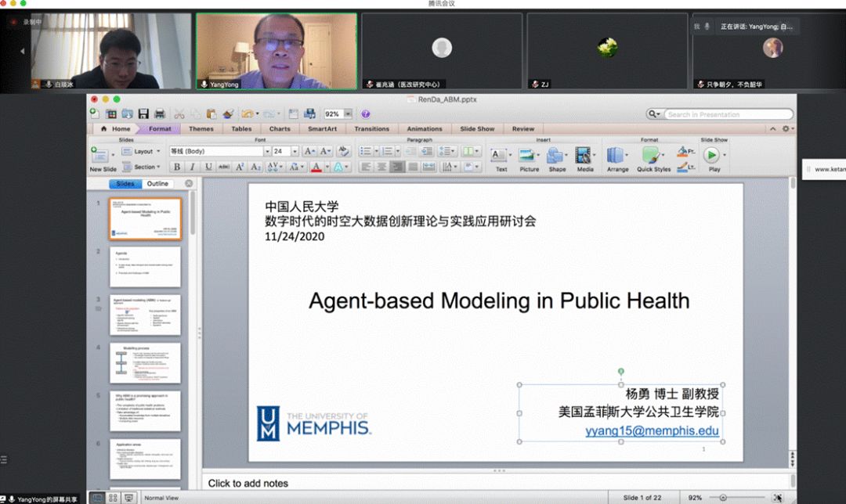Open the font size dropdown
The image size is (846, 504).
(x=295, y=151)
